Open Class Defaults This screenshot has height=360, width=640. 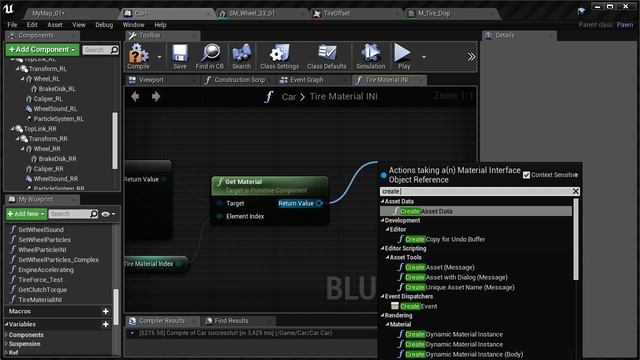click(x=327, y=56)
